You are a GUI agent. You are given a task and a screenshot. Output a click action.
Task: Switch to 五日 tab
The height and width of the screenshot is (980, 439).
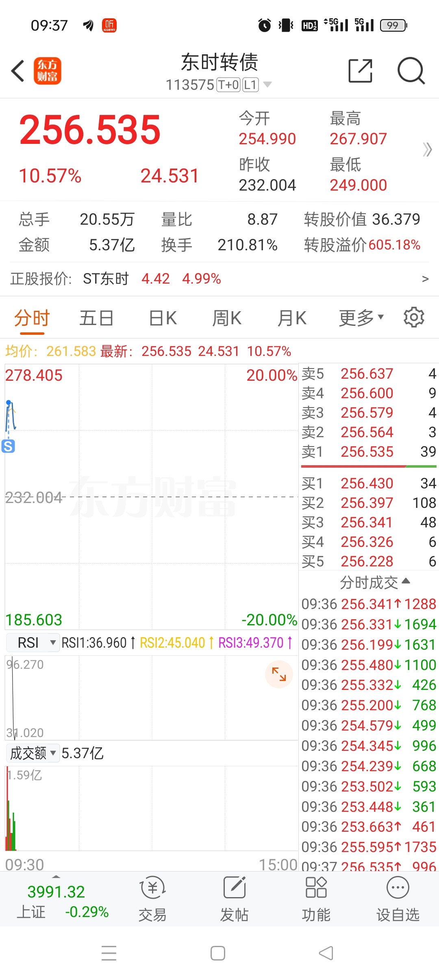pos(96,318)
